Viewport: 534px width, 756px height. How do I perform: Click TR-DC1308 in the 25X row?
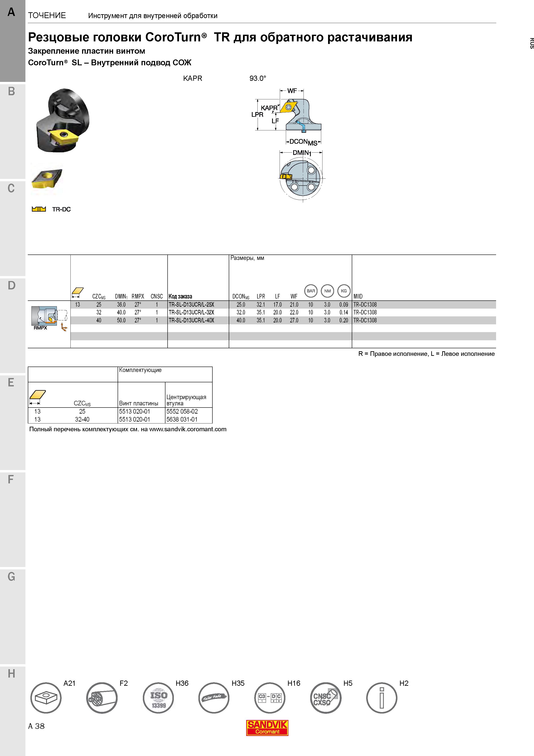(365, 305)
